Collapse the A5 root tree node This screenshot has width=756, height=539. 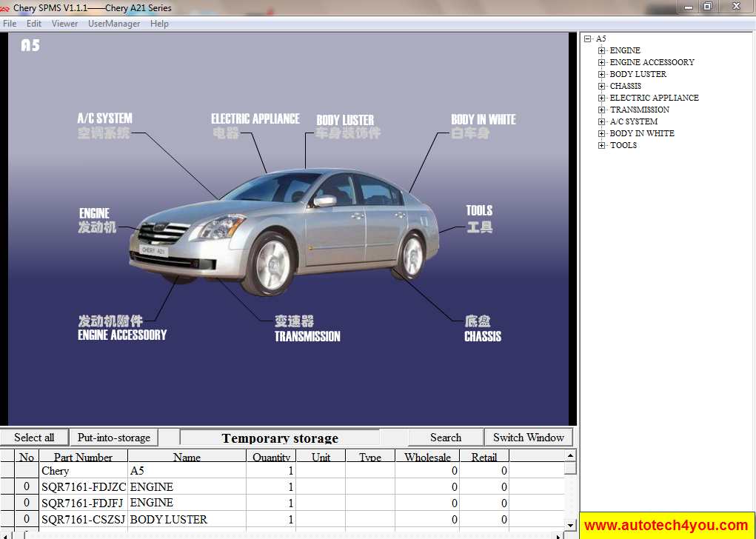(x=589, y=38)
